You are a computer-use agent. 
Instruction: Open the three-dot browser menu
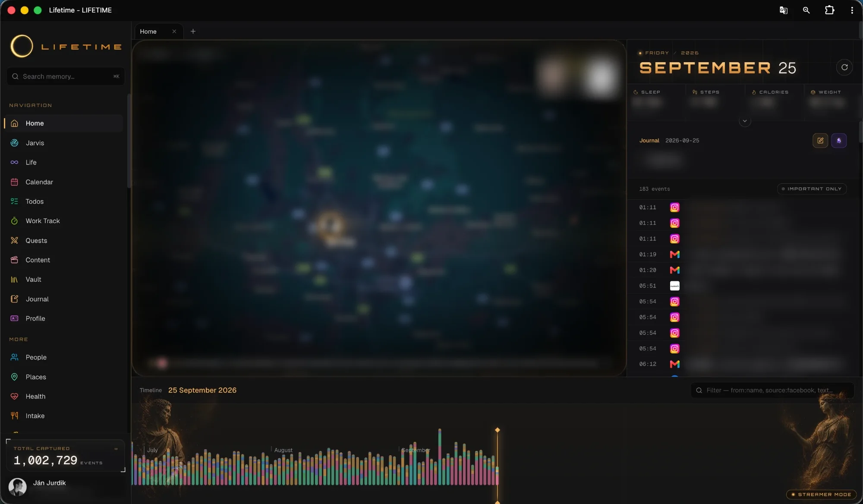coord(852,10)
